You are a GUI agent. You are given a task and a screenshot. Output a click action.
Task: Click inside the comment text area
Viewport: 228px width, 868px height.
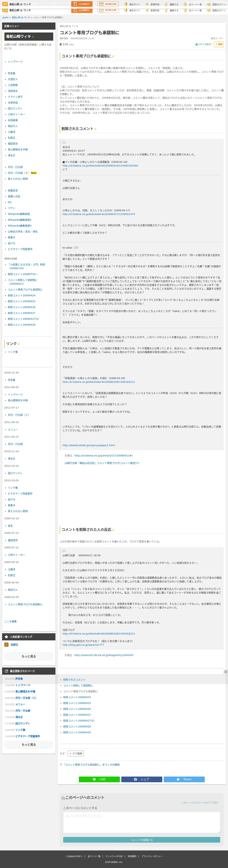[x=142, y=823]
